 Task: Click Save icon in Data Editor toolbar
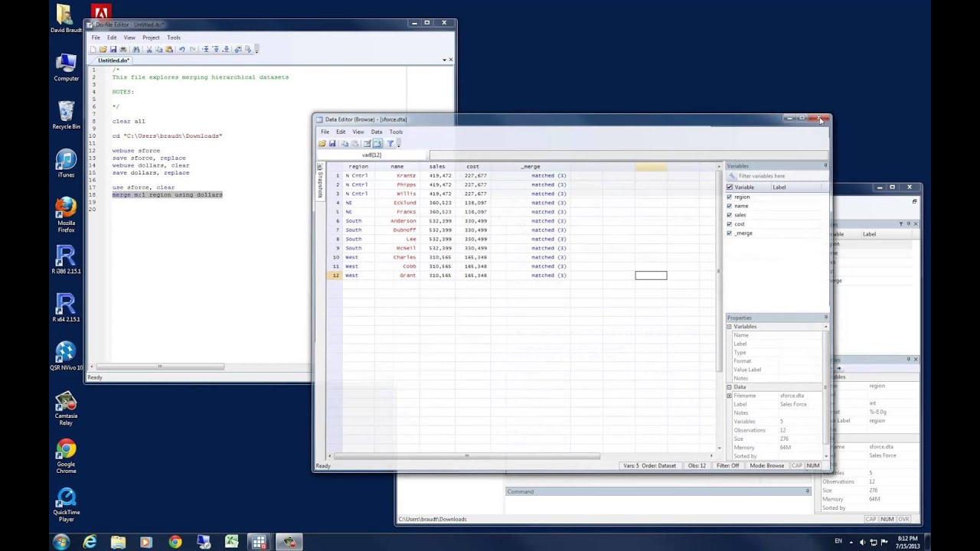click(332, 143)
